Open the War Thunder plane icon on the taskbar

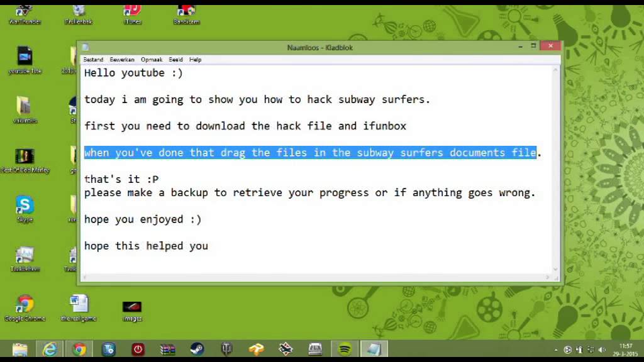tap(286, 349)
